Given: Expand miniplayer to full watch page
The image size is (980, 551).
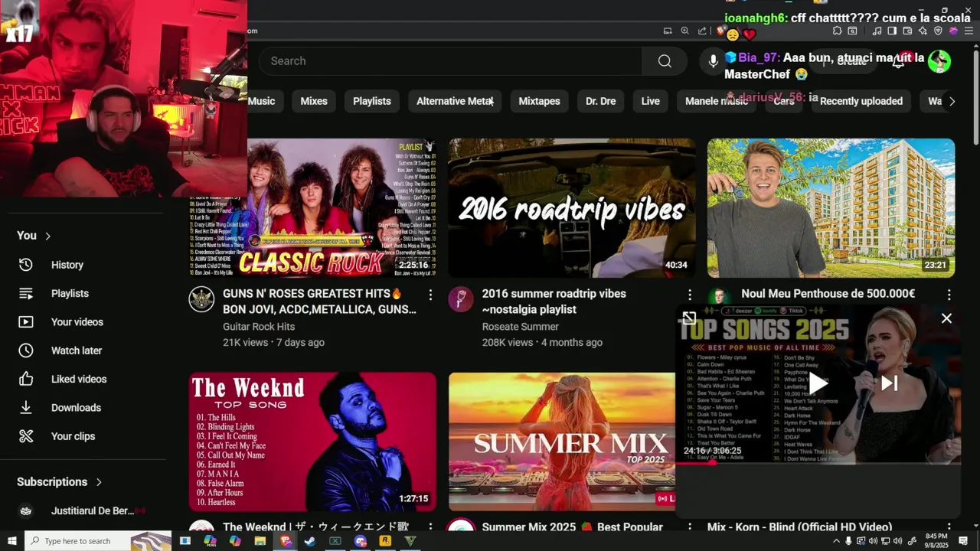Looking at the screenshot, I should tap(689, 318).
